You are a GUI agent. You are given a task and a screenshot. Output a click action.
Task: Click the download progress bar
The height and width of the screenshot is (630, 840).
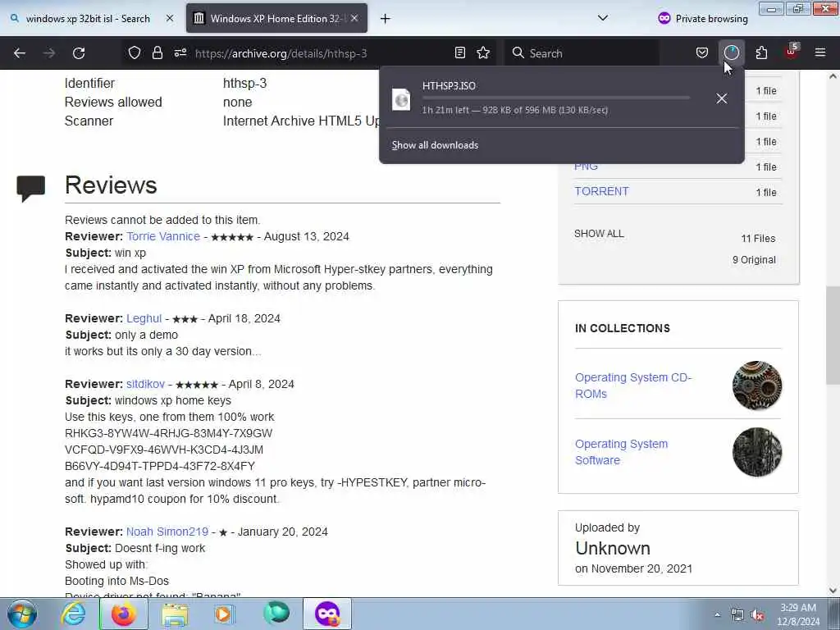555,98
